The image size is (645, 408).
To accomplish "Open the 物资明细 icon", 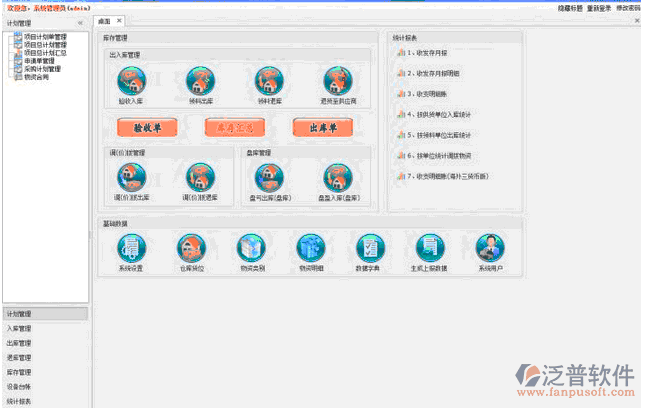I will (x=311, y=248).
